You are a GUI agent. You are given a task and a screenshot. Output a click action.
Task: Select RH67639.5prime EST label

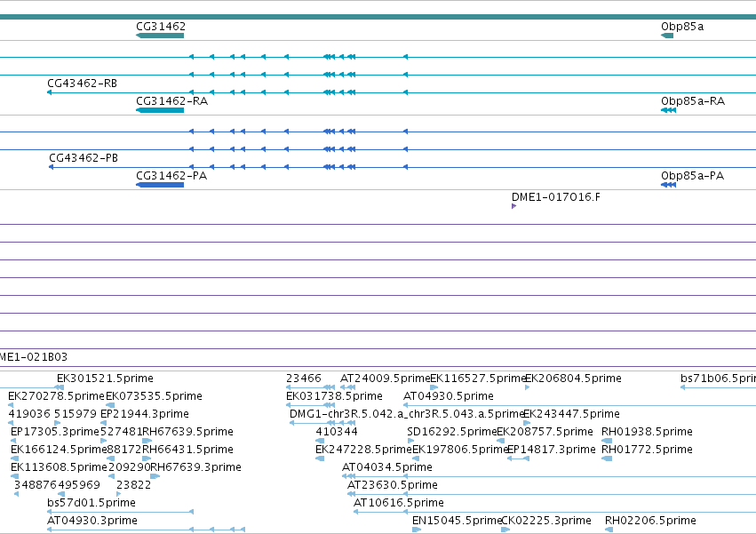pos(188,432)
